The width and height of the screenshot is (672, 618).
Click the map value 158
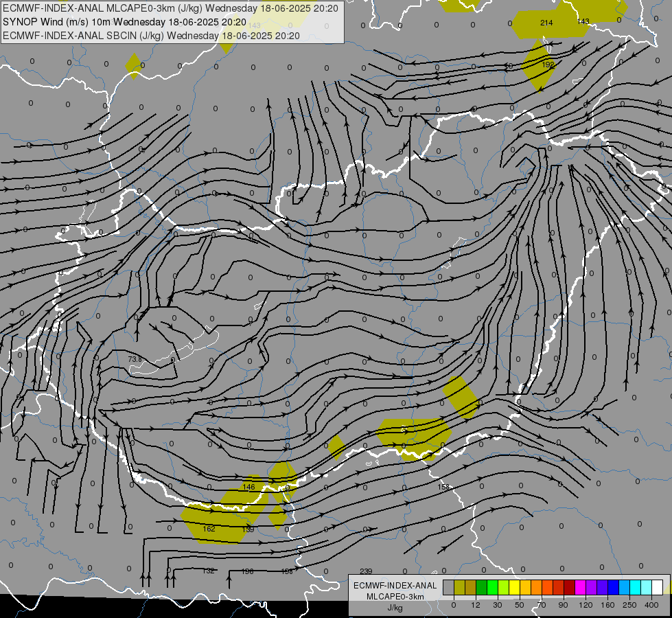click(x=443, y=488)
